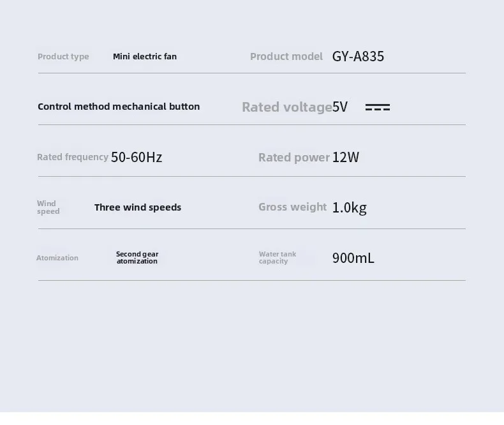Click the "Wind speed" label
Viewport: 504px width, 425px height.
48,207
